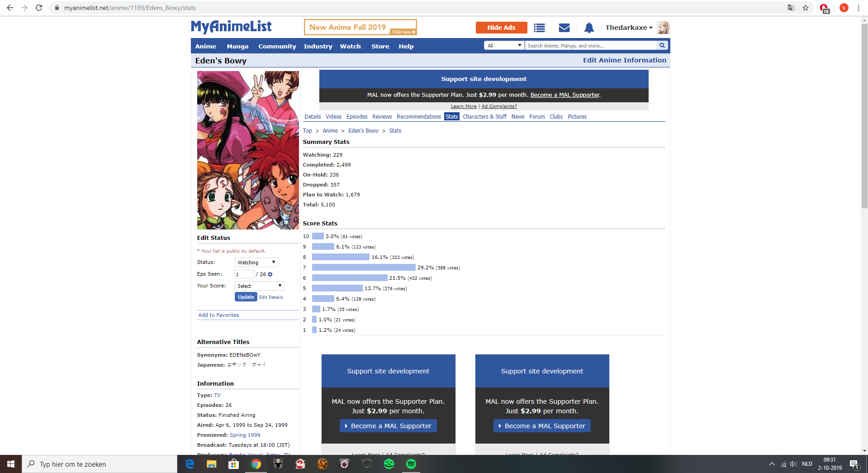Open the Anime menu

coord(206,46)
